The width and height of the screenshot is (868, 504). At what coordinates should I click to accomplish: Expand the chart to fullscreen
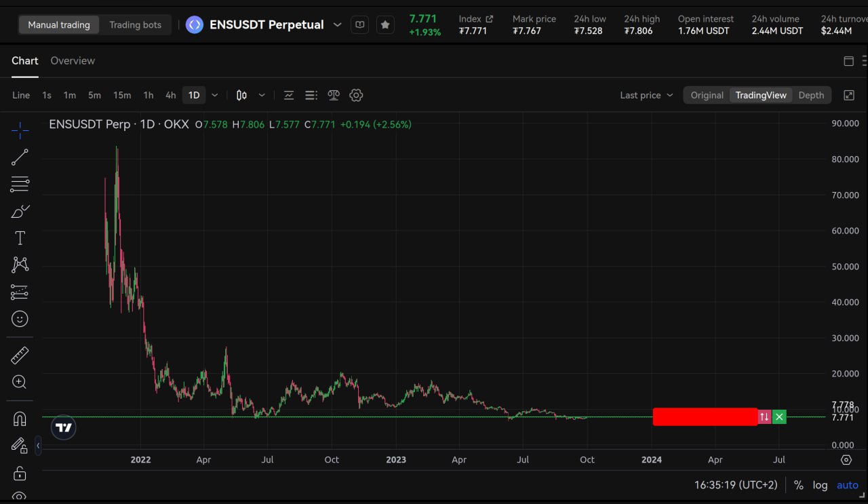(x=849, y=95)
